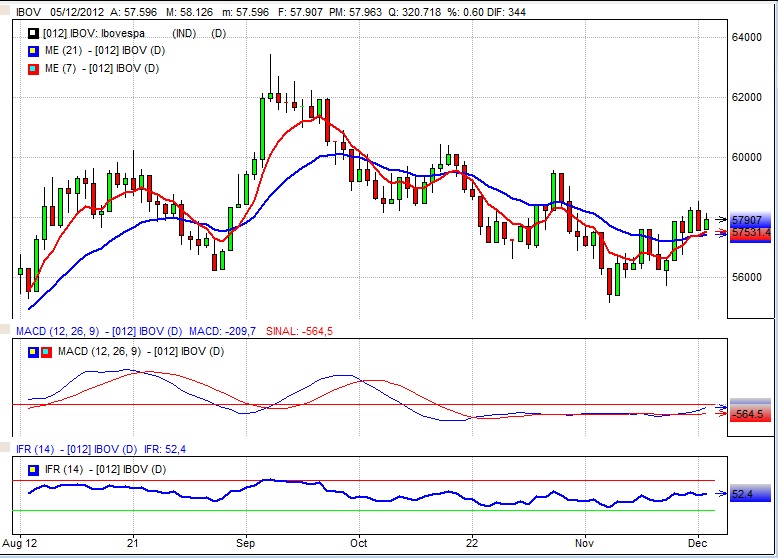
Task: Click the blue ME (21) legend icon
Action: pyautogui.click(x=34, y=51)
